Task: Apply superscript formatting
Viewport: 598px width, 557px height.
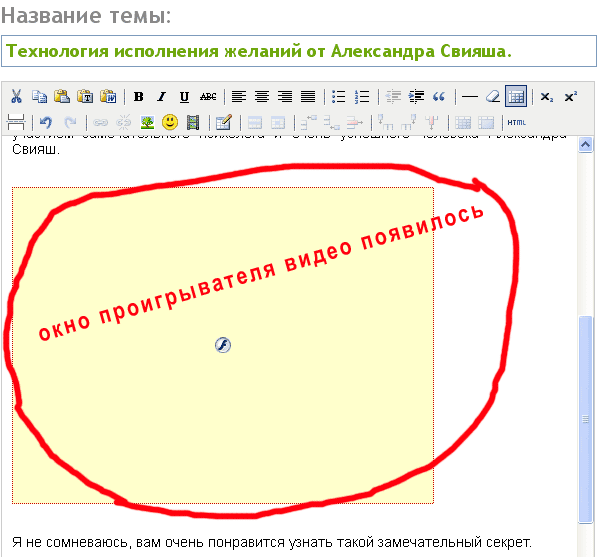Action: pos(571,97)
